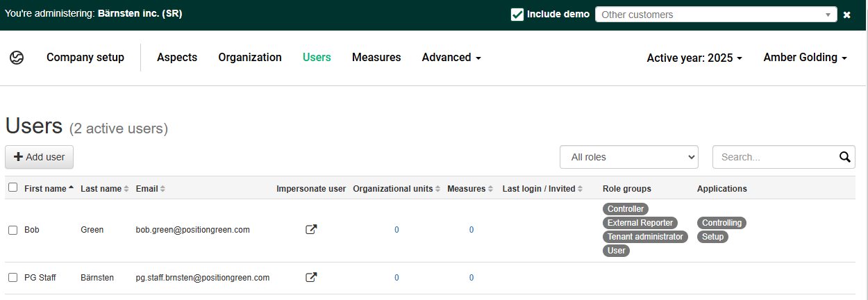Check the box for Bob Green
The width and height of the screenshot is (868, 300).
pyautogui.click(x=12, y=230)
